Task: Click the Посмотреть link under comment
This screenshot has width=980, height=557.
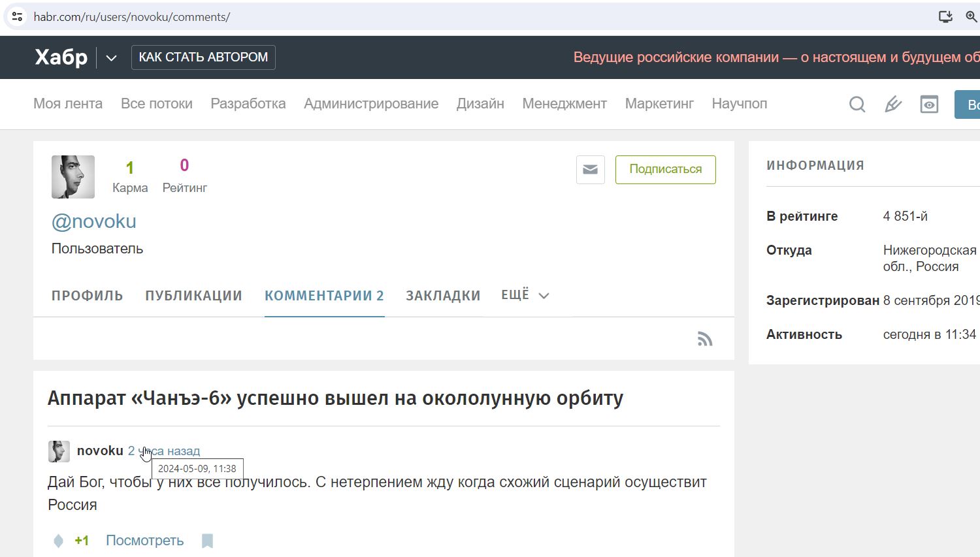Action: coord(144,541)
